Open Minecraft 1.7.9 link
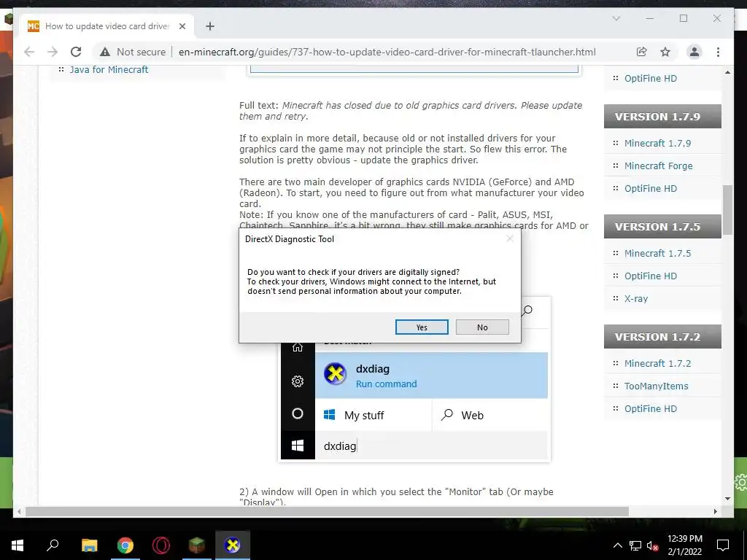The width and height of the screenshot is (747, 560). [x=657, y=144]
